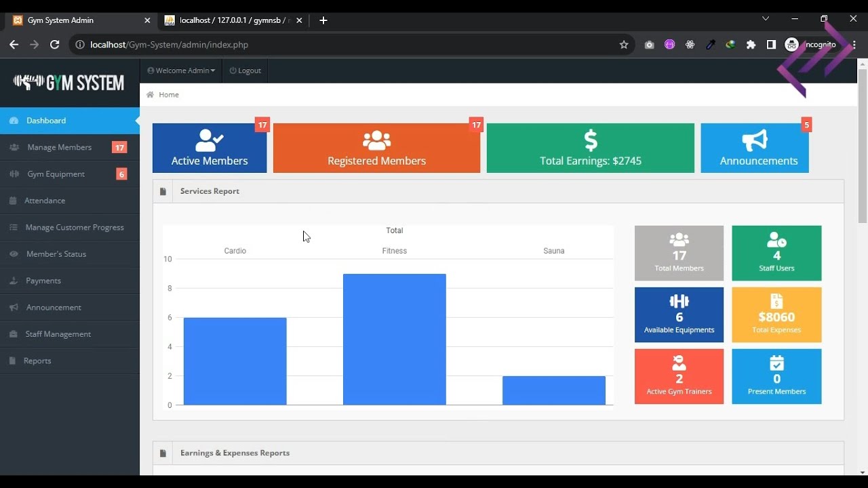Click the Earnings & Expenses Reports file icon

click(x=163, y=453)
